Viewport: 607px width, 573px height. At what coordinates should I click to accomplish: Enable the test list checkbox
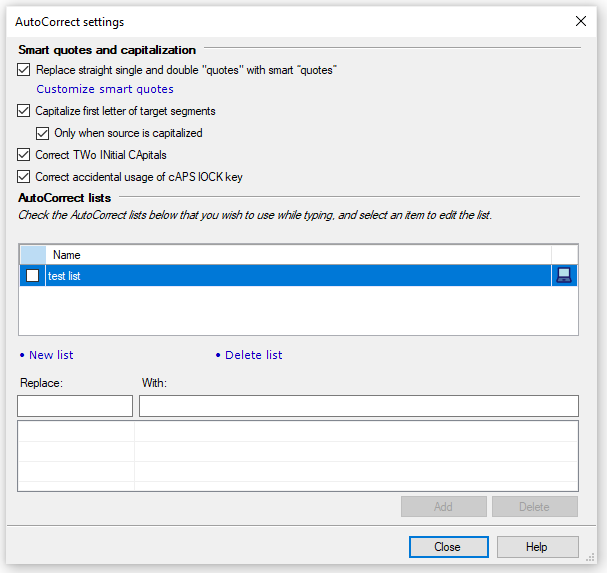pos(33,276)
